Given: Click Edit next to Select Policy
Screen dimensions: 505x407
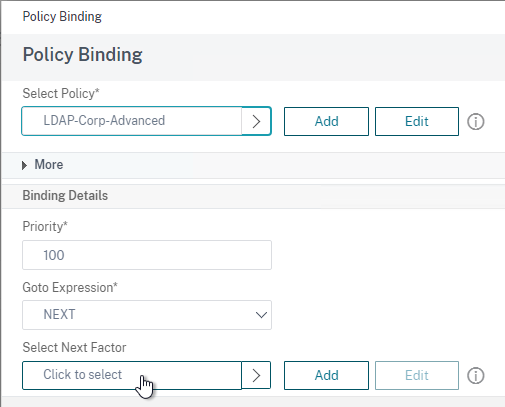Looking at the screenshot, I should tap(417, 121).
